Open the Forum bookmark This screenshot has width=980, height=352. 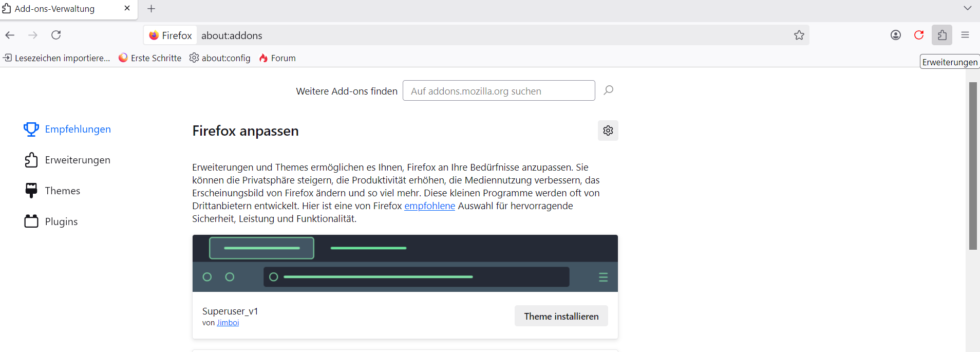[x=277, y=58]
